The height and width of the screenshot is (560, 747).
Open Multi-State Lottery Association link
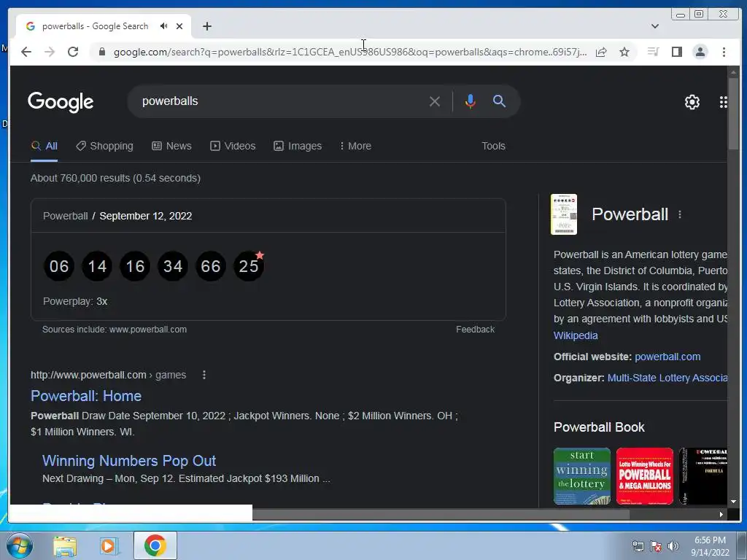tap(667, 378)
